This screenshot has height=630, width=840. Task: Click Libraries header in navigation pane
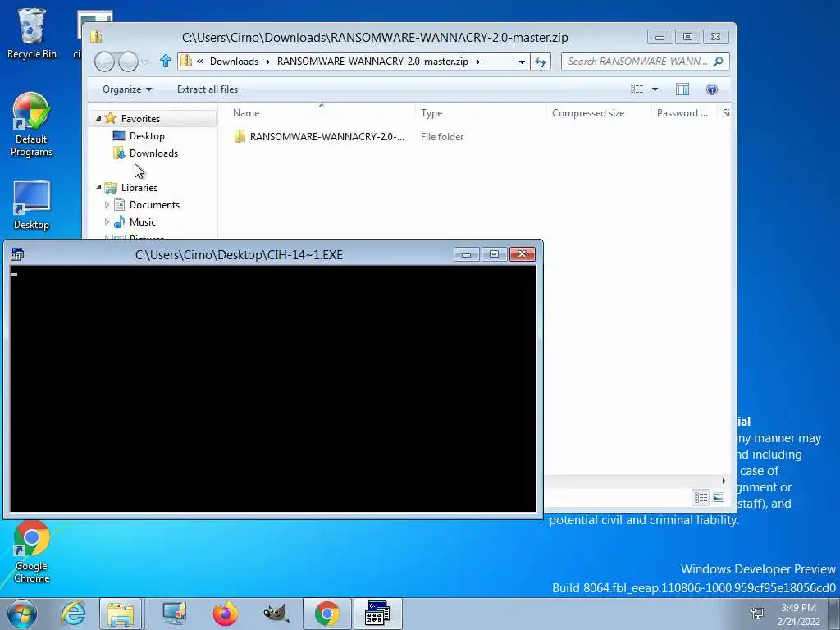coord(139,188)
